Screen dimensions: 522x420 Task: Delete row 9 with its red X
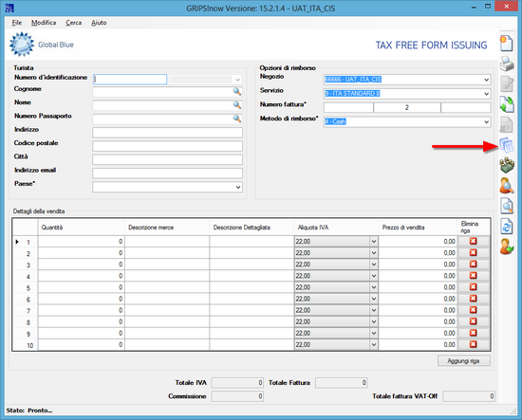473,333
